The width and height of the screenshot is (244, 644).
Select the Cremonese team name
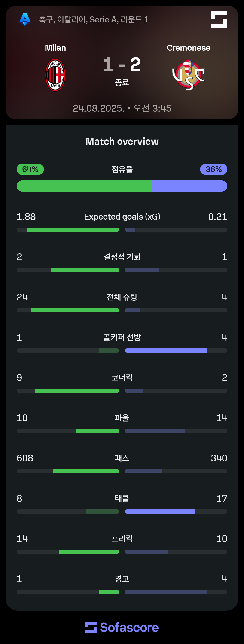(x=189, y=48)
